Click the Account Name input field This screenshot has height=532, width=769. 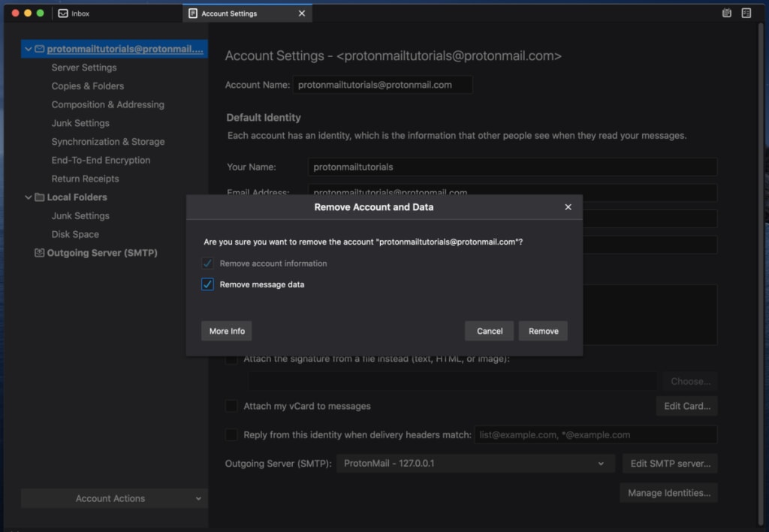382,85
